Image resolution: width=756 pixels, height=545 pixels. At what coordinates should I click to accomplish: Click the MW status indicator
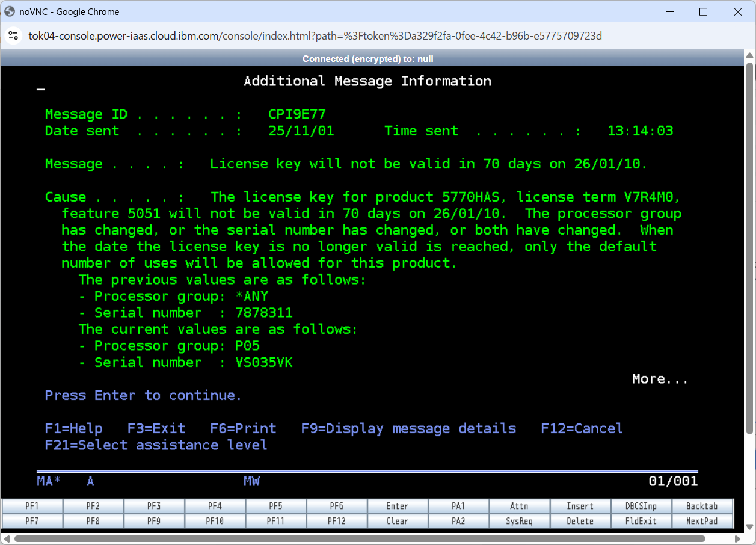(252, 481)
